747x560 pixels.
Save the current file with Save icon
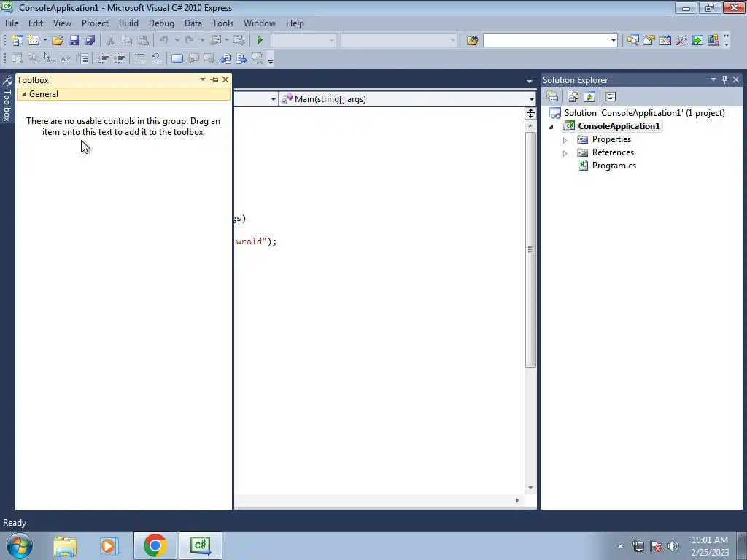click(74, 41)
